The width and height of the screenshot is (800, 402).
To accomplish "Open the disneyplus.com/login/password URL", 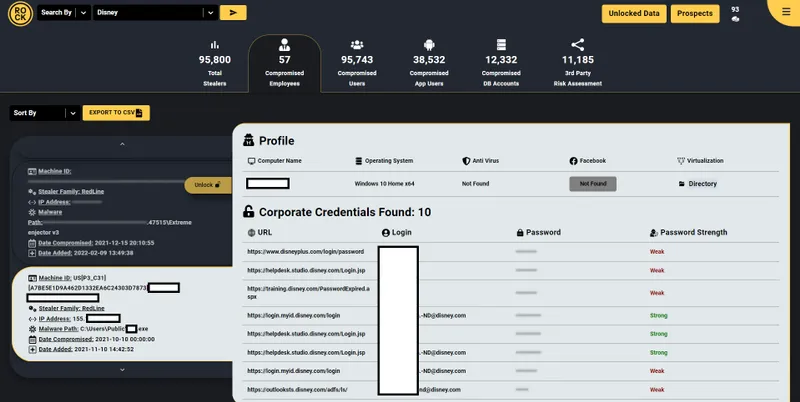I will [306, 252].
